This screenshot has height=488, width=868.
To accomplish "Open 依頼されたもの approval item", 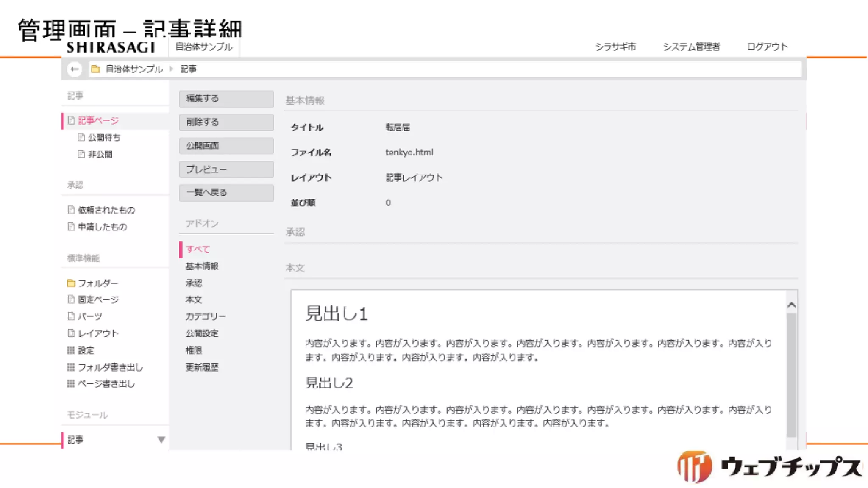I will (106, 210).
